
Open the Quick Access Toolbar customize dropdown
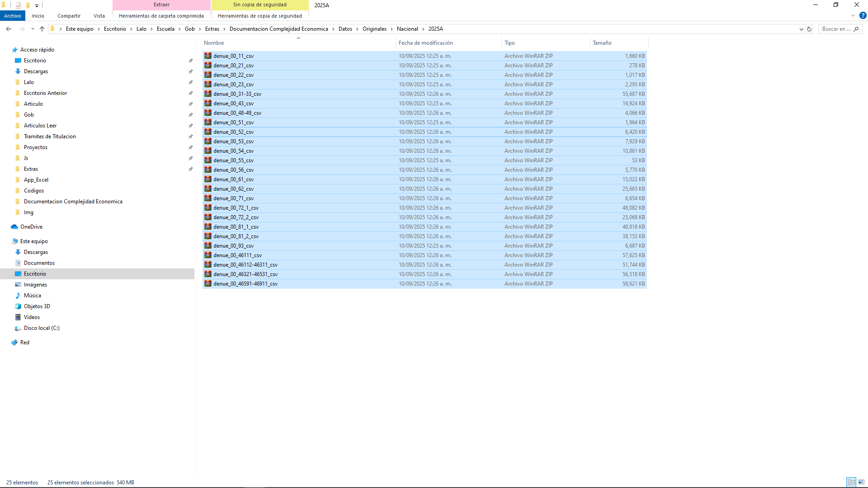coord(37,5)
